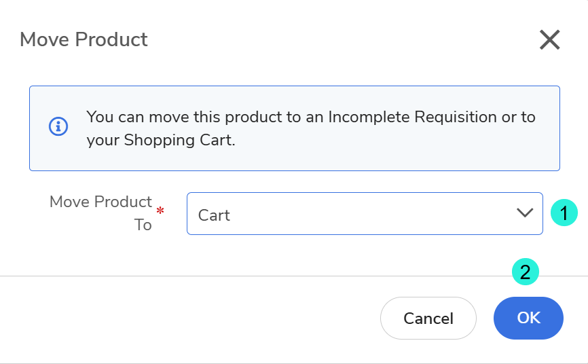Click the teal step 1 callout marker
Viewport: 588px width, 364px height.
coord(564,213)
